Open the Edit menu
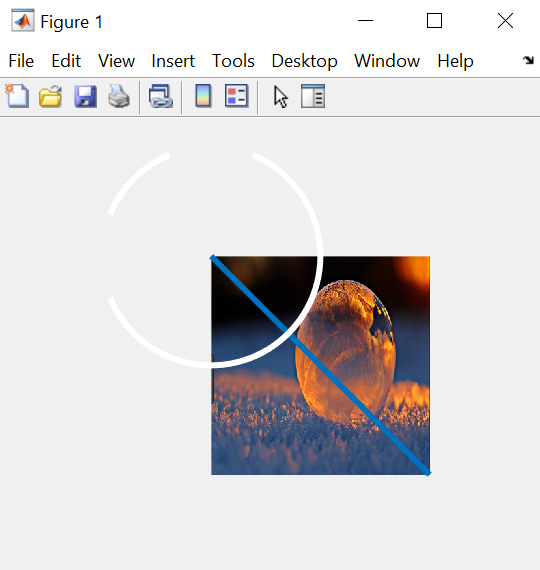This screenshot has height=570, width=540. pyautogui.click(x=66, y=61)
